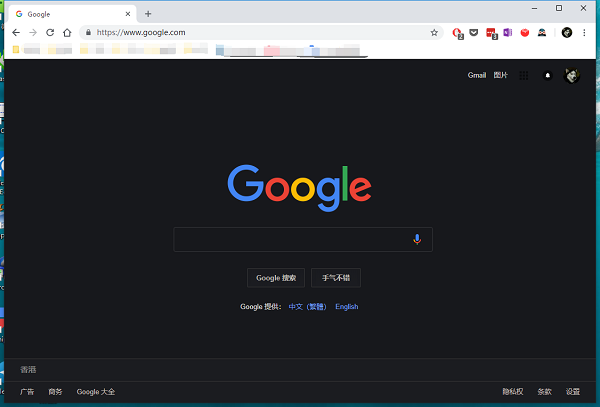The image size is (600, 407).
Task: Switch language to English
Action: click(x=347, y=307)
